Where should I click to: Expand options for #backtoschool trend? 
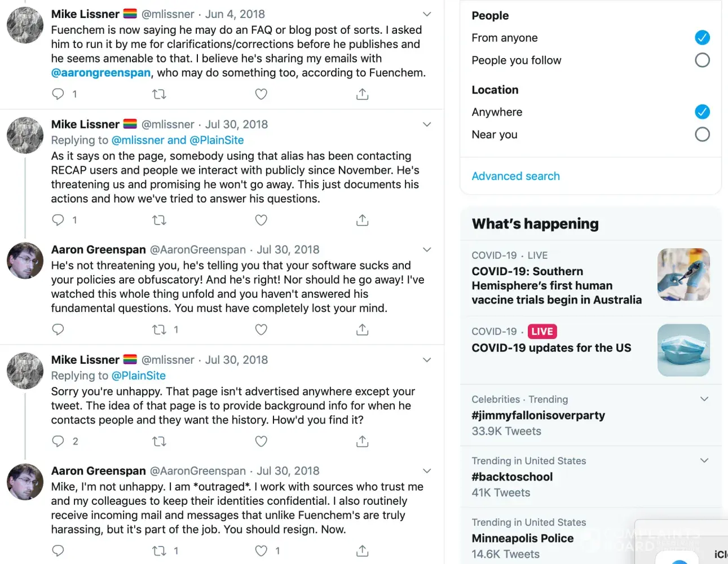[x=704, y=461]
